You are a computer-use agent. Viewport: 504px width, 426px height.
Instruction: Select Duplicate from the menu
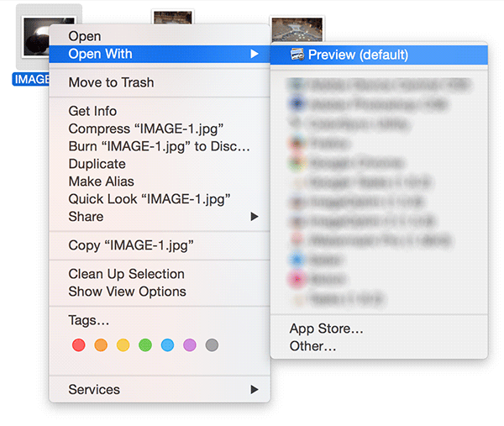point(160,164)
